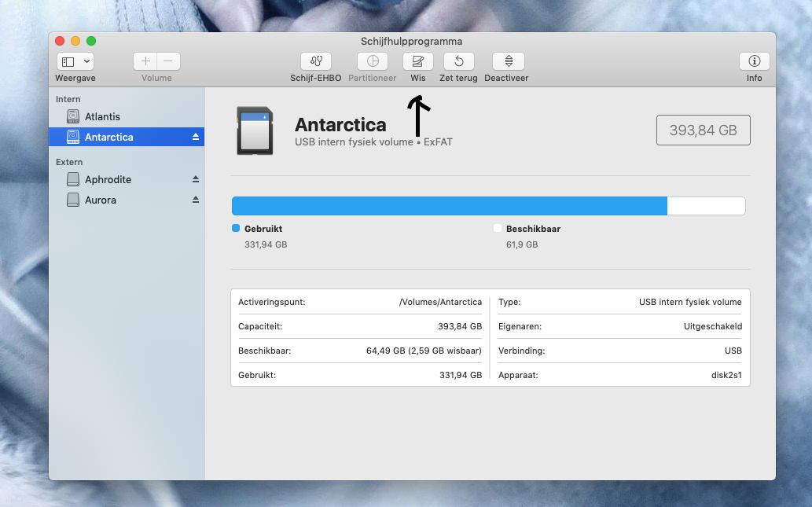Click the Wis erase toolbar icon
Viewport: 812px width, 507px height.
point(417,61)
